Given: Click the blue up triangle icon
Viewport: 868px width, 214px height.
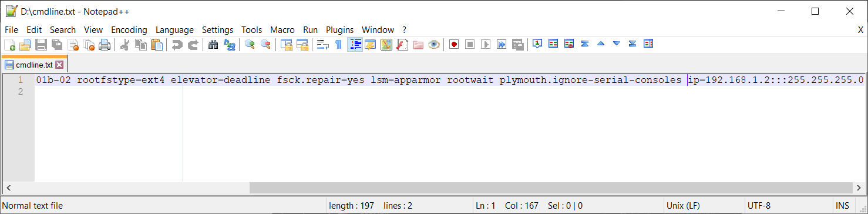Looking at the screenshot, I should pyautogui.click(x=601, y=44).
